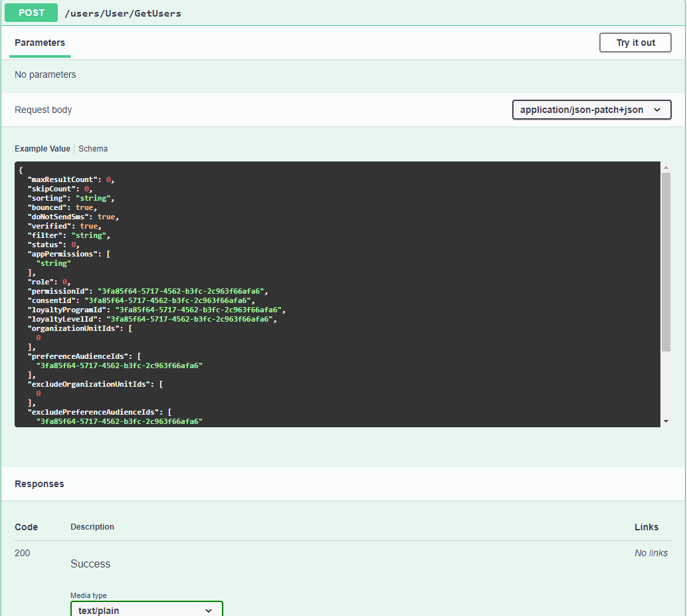The width and height of the screenshot is (687, 616).
Task: Click the "organizationUnitIds" key in example
Action: pyautogui.click(x=74, y=328)
